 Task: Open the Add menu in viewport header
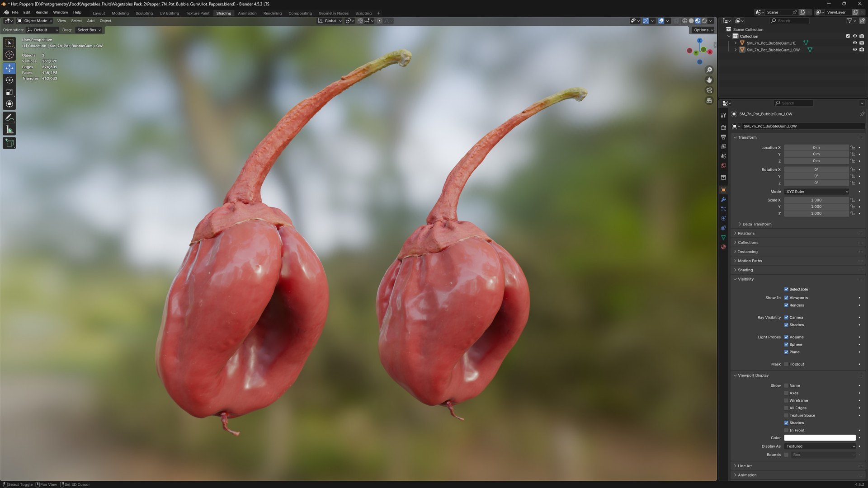click(91, 21)
